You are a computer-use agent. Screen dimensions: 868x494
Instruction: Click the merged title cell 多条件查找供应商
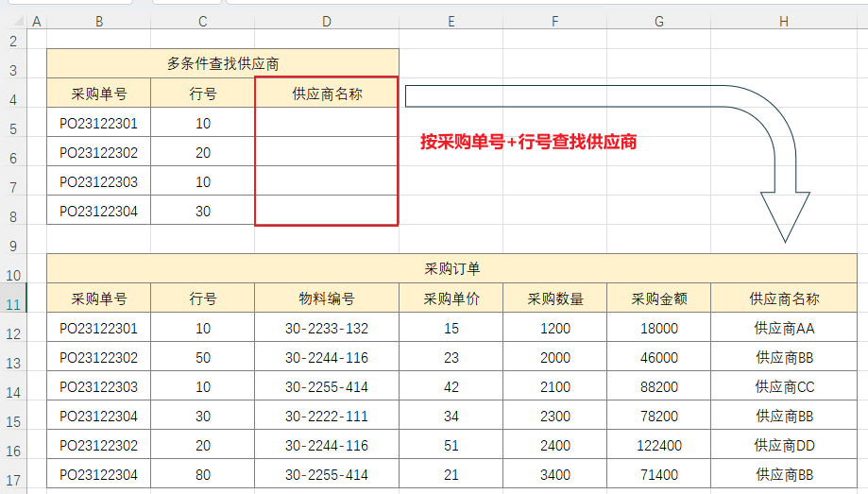223,63
